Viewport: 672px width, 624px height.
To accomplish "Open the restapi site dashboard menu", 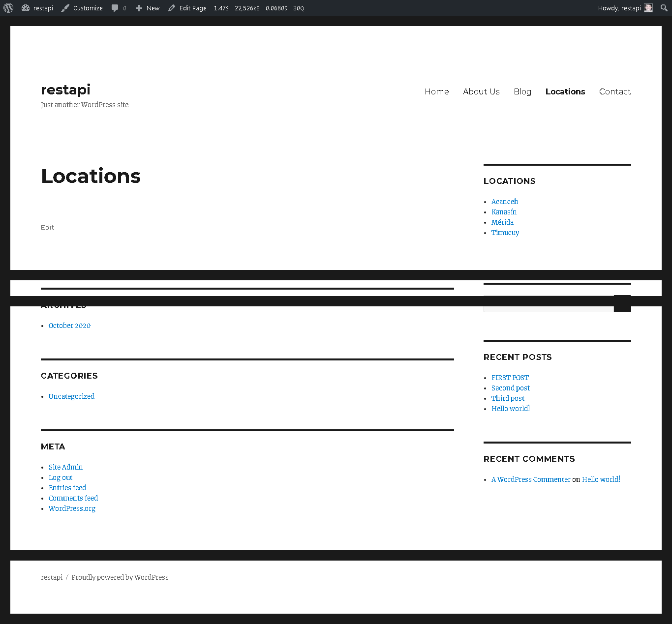I will pyautogui.click(x=37, y=8).
